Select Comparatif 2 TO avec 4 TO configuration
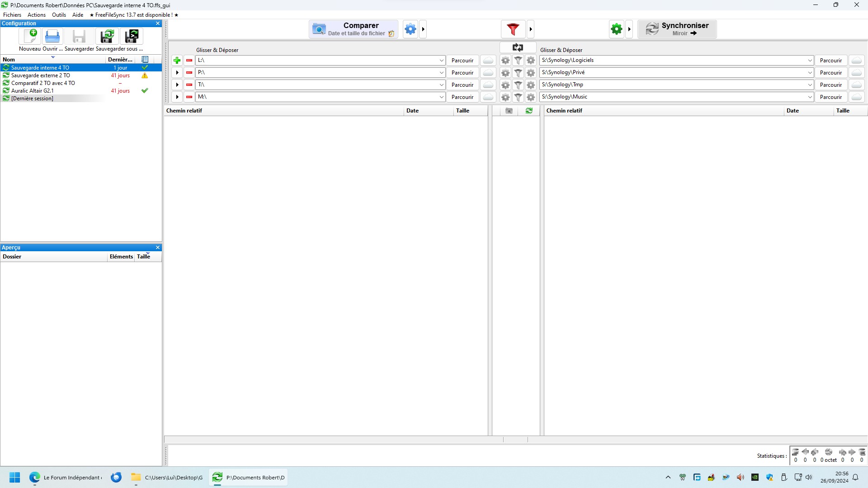 point(81,83)
